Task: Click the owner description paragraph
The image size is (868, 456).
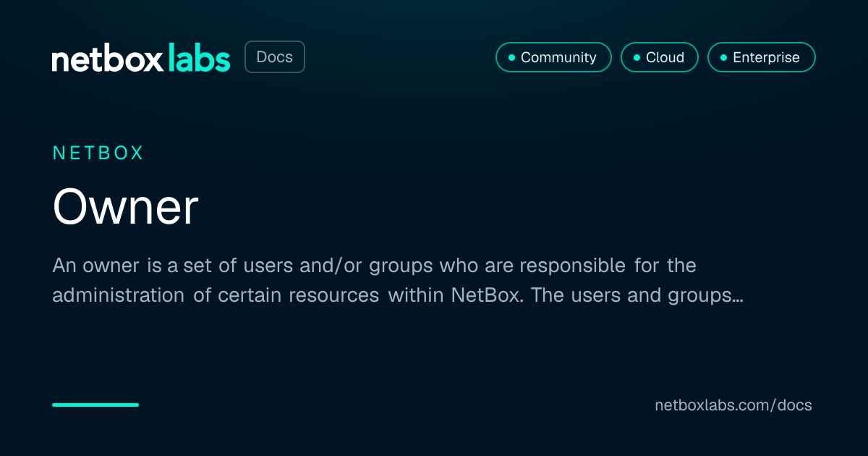Action: coord(398,281)
